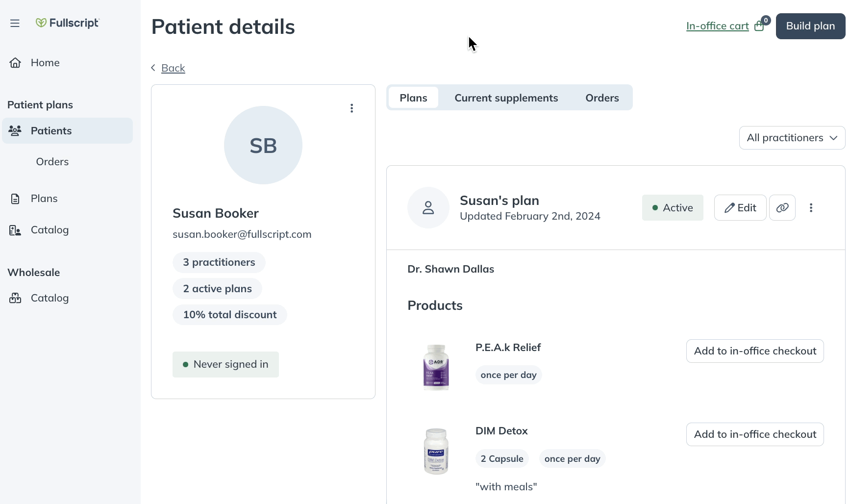Go Back to the patient list
The image size is (850, 504).
173,68
